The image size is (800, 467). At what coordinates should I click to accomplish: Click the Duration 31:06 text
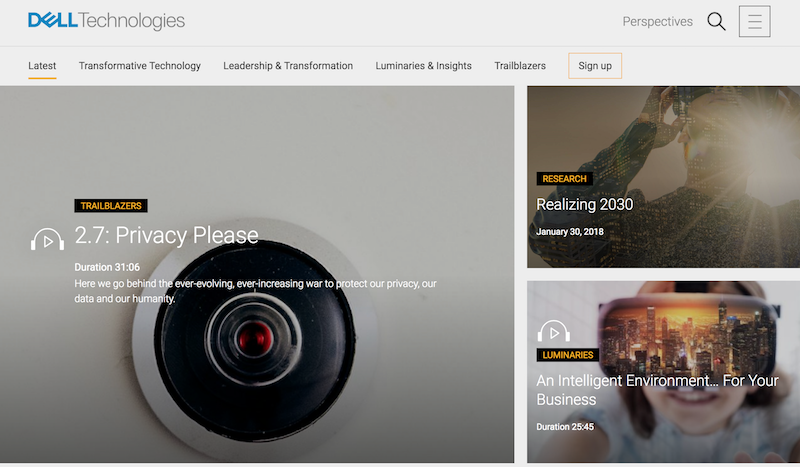[107, 267]
